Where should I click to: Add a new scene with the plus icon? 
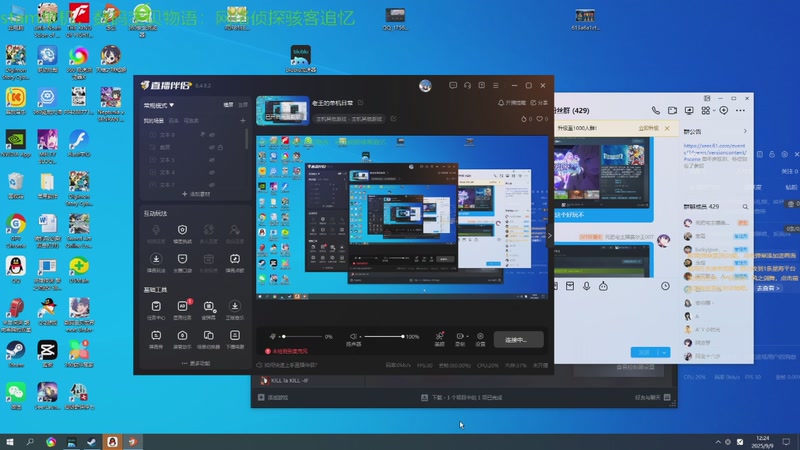point(243,121)
